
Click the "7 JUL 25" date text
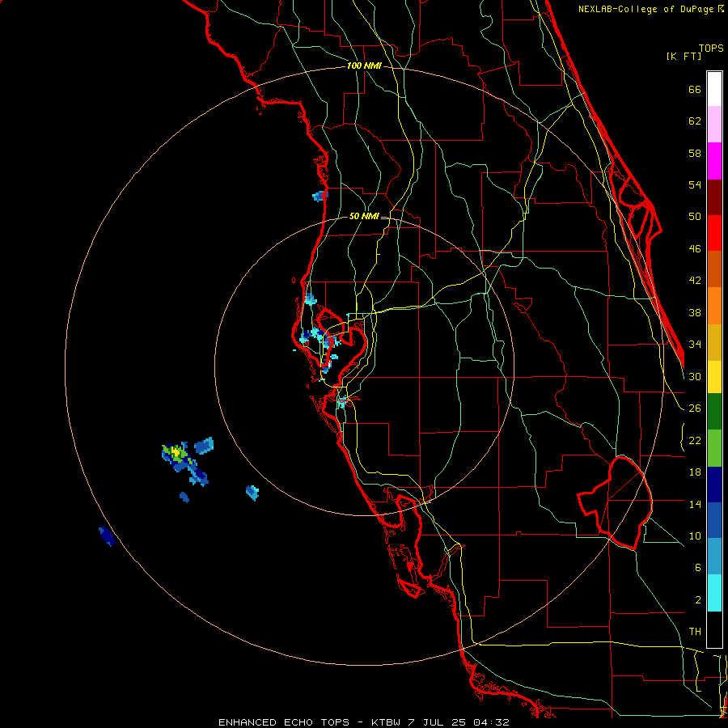point(438,722)
